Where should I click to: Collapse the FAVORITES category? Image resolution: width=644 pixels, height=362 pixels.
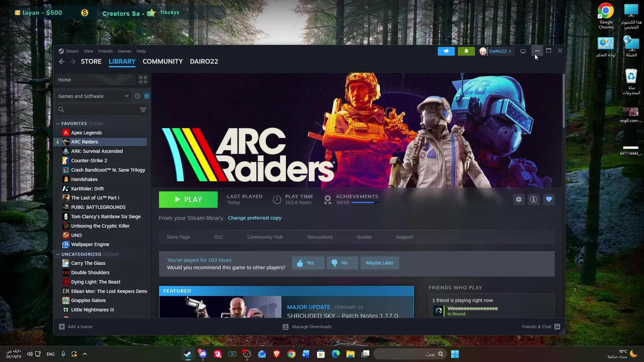pos(58,124)
